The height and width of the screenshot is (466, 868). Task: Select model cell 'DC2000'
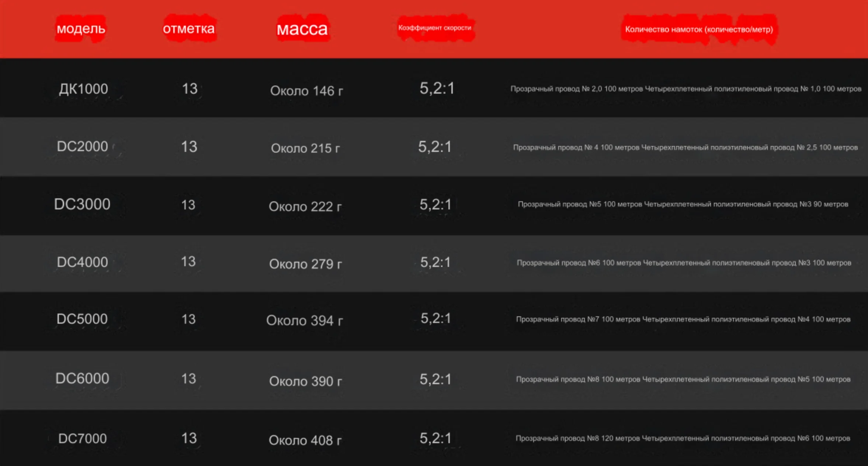[x=82, y=146]
